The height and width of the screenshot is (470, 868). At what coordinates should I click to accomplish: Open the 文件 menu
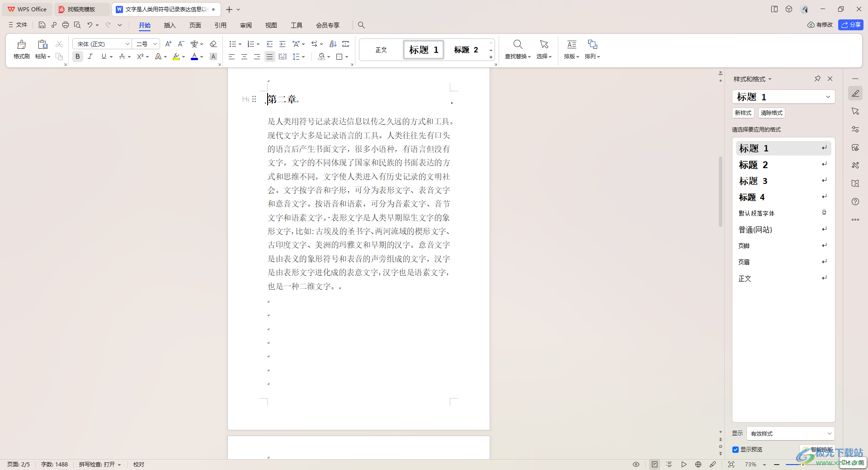pos(18,25)
